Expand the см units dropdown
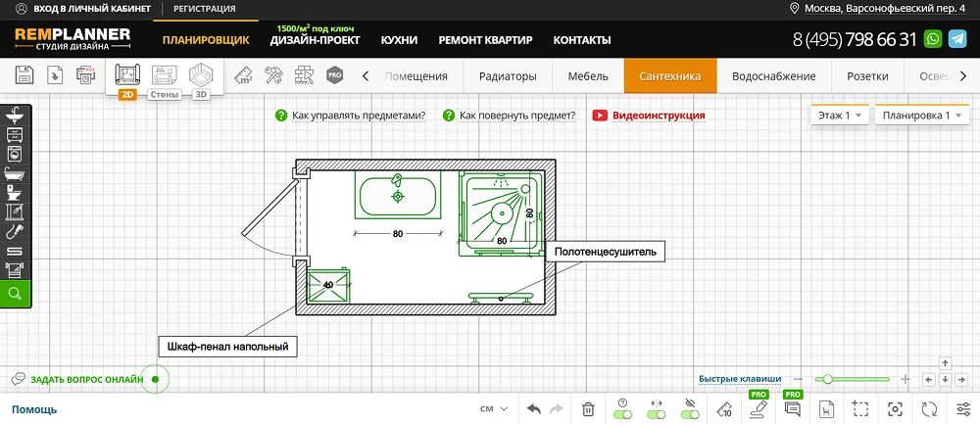Viewport: 980px width, 424px height. 494,409
